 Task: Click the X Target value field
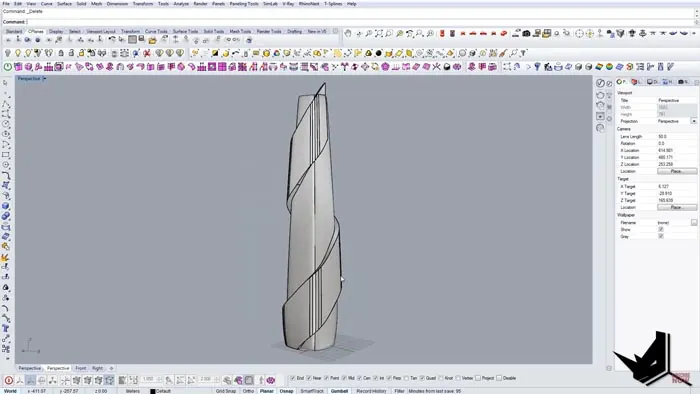676,187
